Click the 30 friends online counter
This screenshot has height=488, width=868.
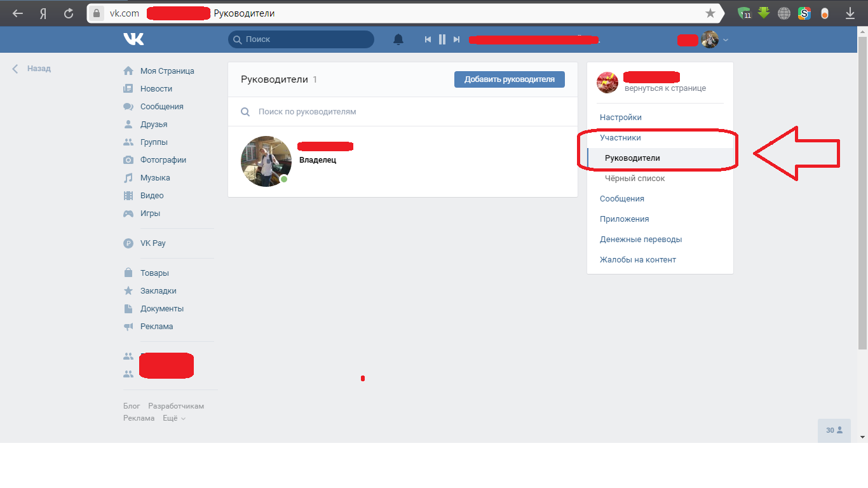(834, 430)
